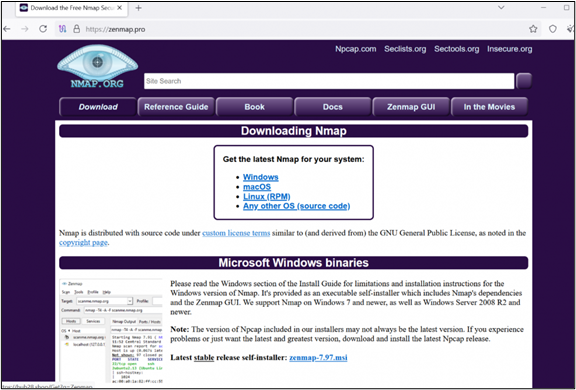Follow the Seclists.org header link
Viewport: 576px width, 390px height.
tap(405, 49)
